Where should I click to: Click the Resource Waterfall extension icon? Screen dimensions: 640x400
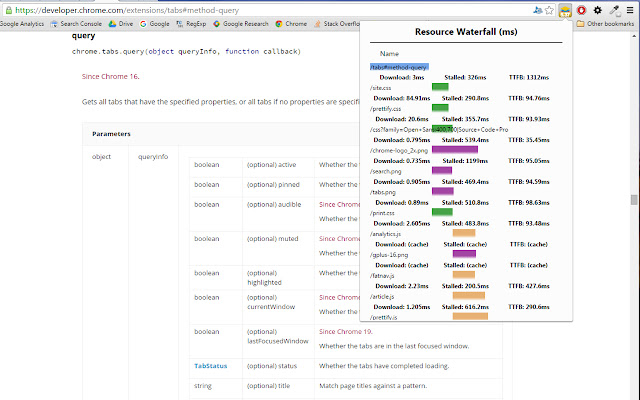(565, 9)
